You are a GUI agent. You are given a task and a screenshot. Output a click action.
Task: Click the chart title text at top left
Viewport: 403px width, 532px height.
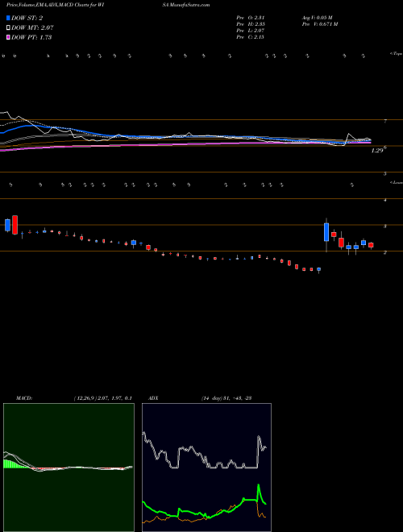[x=56, y=5]
